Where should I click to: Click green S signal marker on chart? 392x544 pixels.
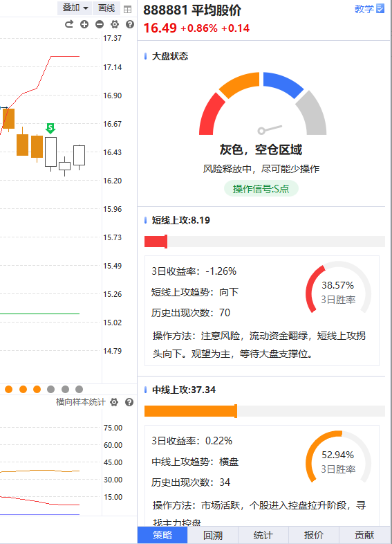point(50,128)
